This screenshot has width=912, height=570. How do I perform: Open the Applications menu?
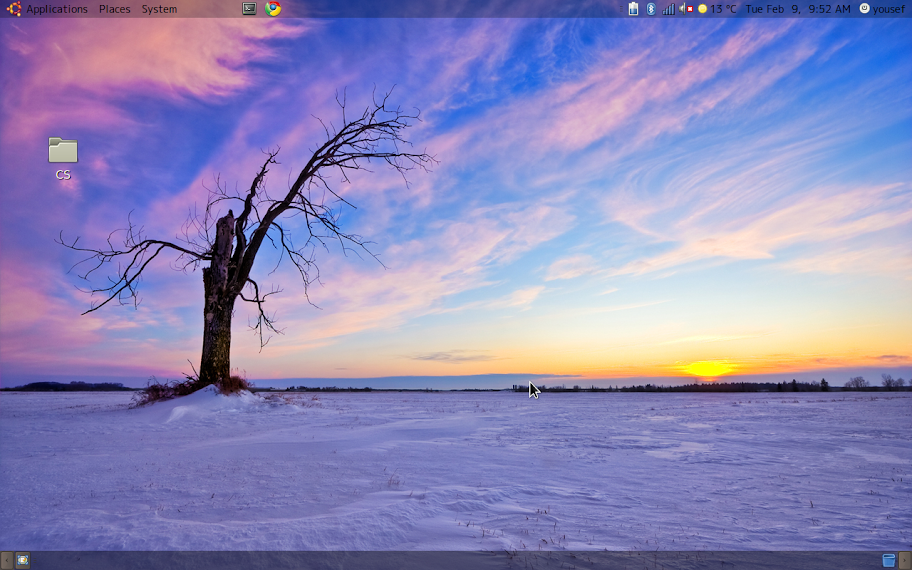[57, 9]
